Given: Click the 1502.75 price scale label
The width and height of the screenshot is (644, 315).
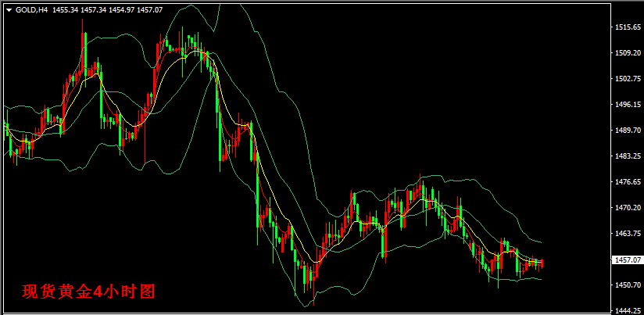Looking at the screenshot, I should [628, 79].
